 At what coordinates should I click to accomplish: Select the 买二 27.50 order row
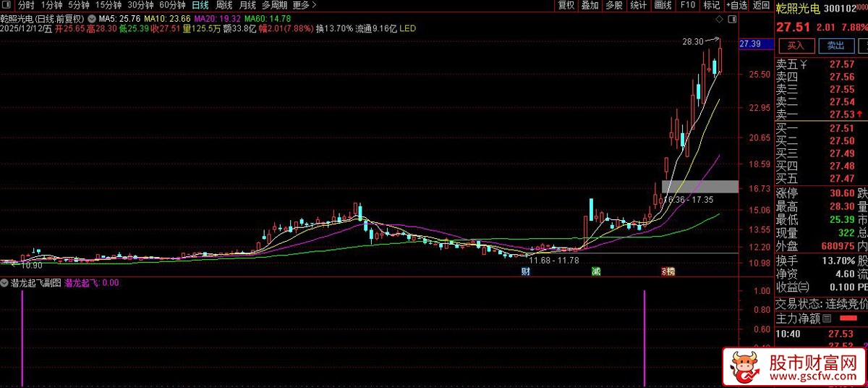coord(821,140)
